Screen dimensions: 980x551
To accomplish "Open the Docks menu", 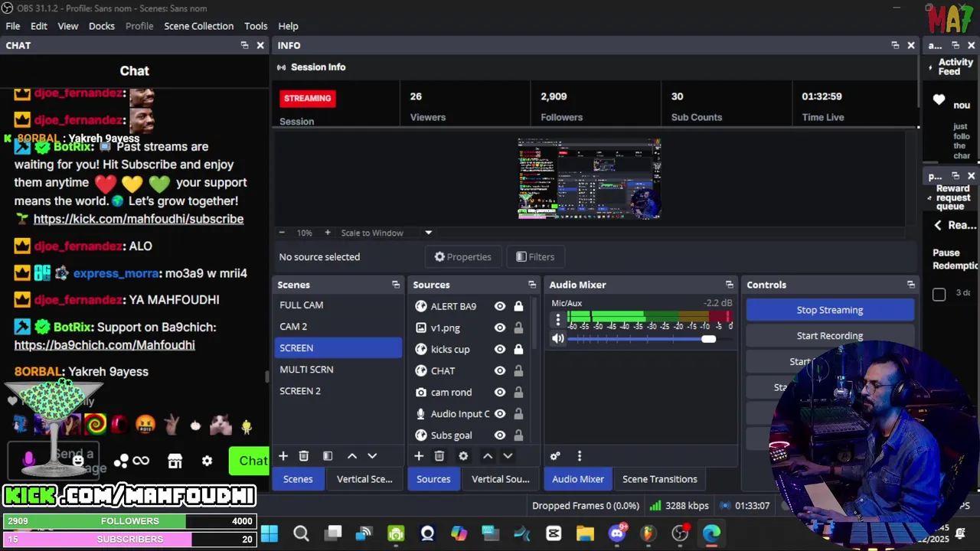I will (102, 26).
